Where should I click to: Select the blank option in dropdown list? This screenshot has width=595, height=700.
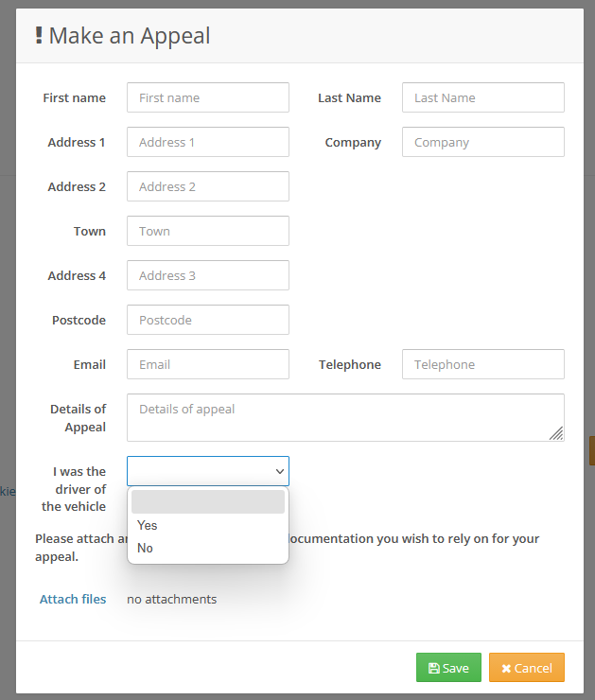(208, 501)
